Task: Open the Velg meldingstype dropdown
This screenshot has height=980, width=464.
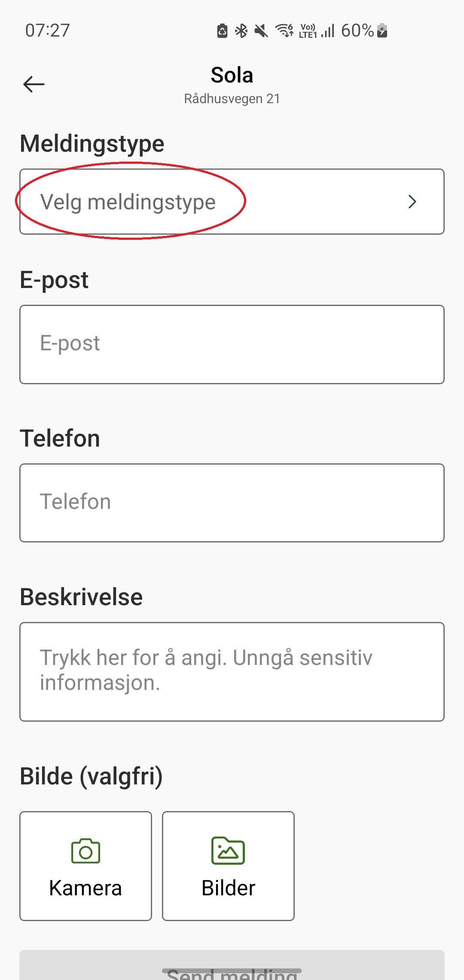Action: pos(128,202)
